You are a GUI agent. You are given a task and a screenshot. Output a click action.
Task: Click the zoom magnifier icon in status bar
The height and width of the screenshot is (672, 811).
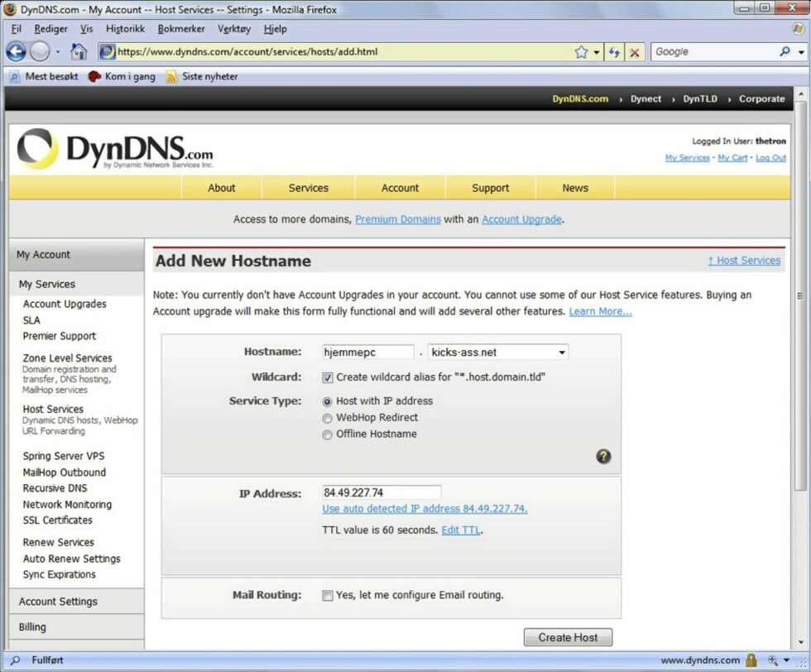click(x=773, y=660)
